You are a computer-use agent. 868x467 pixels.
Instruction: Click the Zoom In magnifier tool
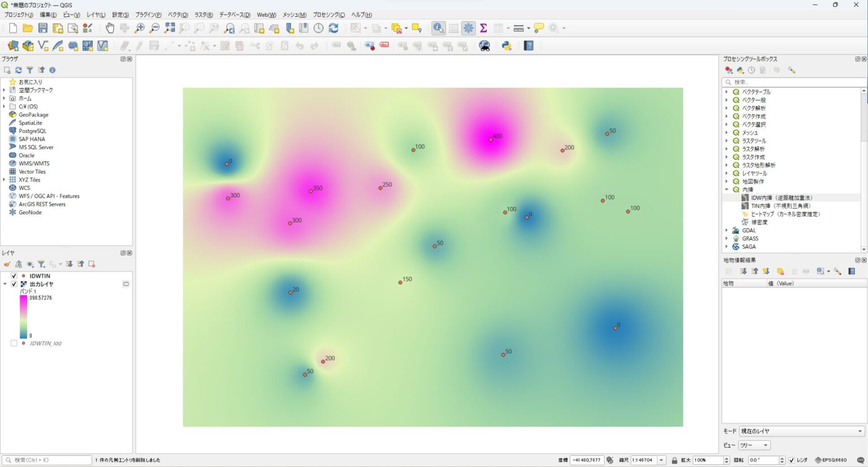pyautogui.click(x=140, y=28)
